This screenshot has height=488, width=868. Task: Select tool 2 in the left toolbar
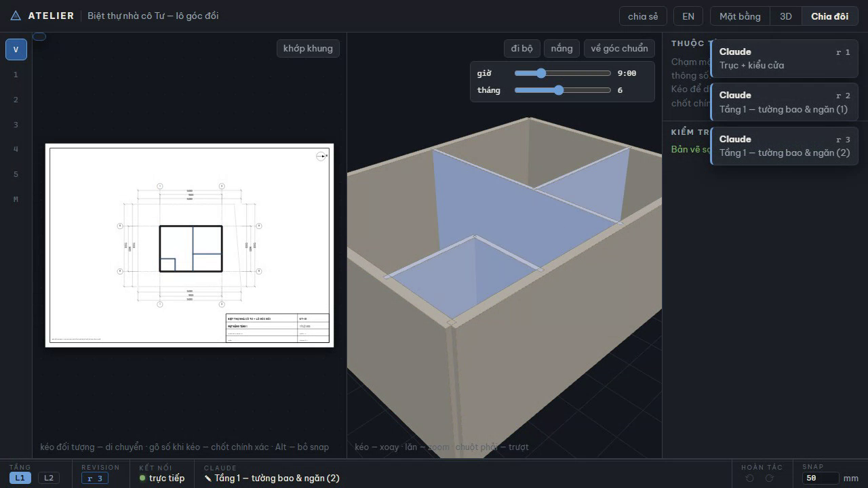coord(16,100)
